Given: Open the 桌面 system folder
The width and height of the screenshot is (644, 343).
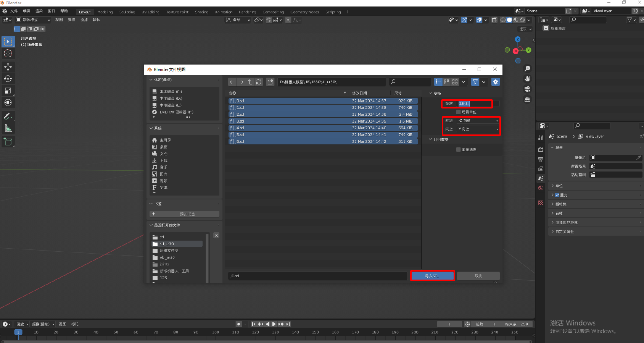Looking at the screenshot, I should (x=163, y=147).
